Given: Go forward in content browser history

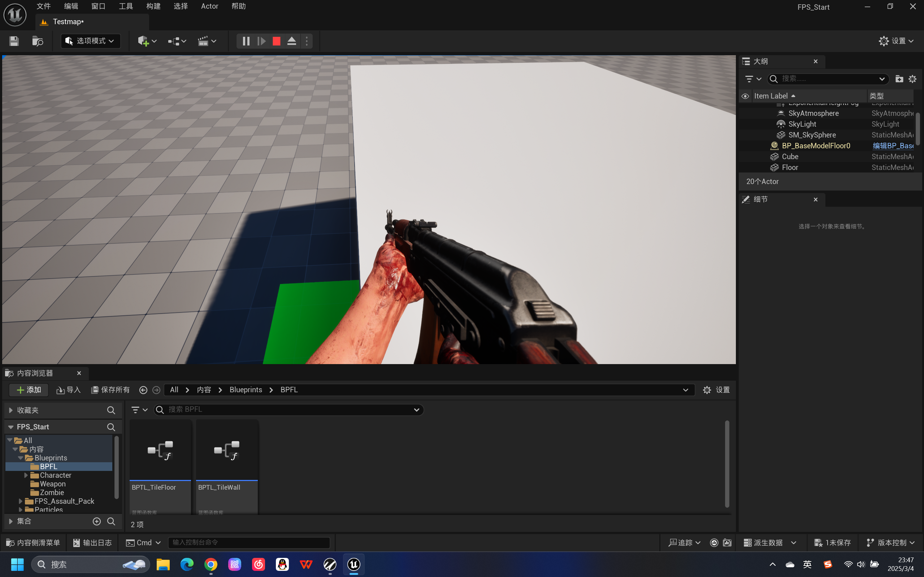Looking at the screenshot, I should pos(156,390).
